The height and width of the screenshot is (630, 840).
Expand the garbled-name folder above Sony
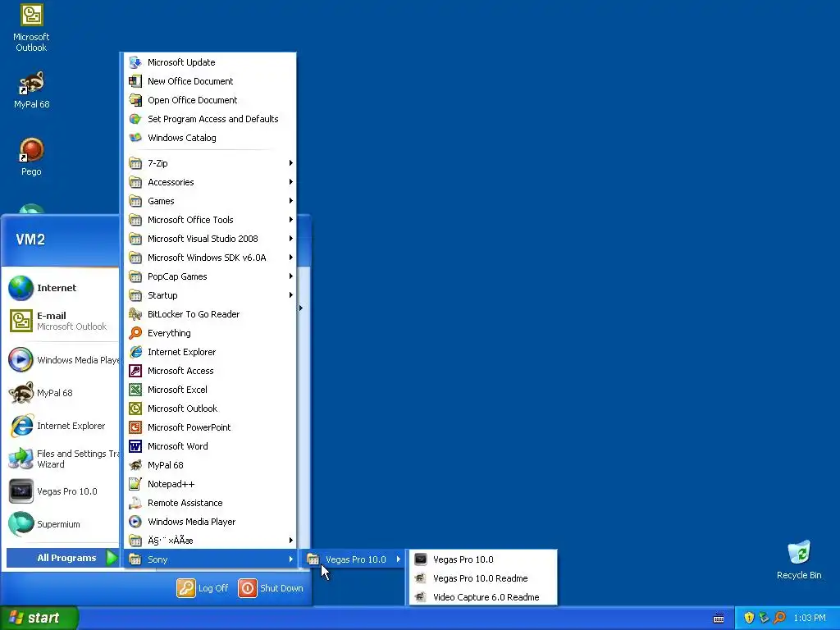point(210,541)
